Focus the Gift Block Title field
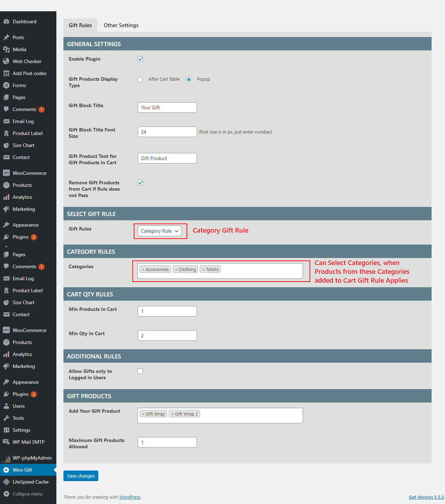The width and height of the screenshot is (445, 504). (x=167, y=107)
